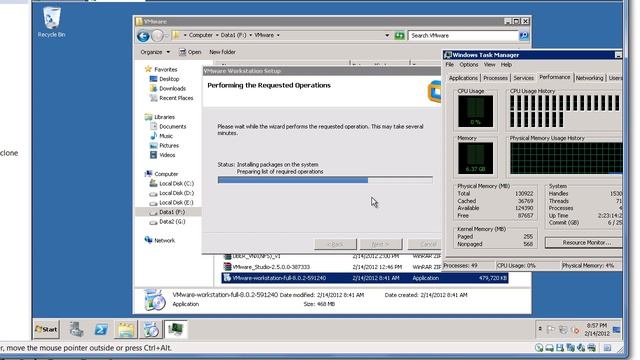Switch to Processes tab in Task Manager
The height and width of the screenshot is (360, 640).
coord(496,78)
